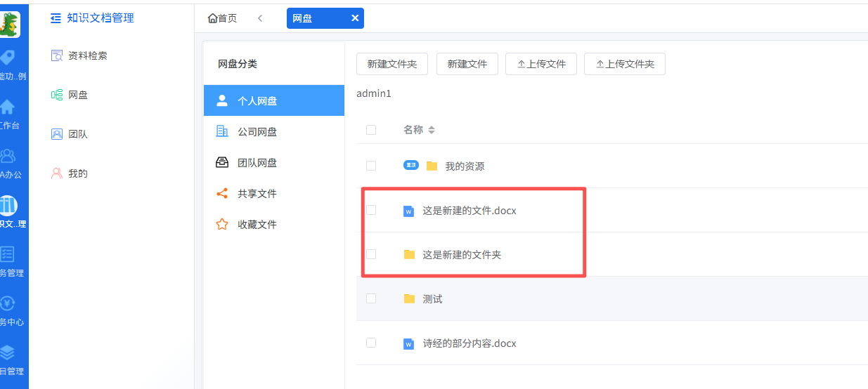Click the 网盘分类 panel heading
Image resolution: width=868 pixels, height=389 pixels.
click(x=238, y=64)
